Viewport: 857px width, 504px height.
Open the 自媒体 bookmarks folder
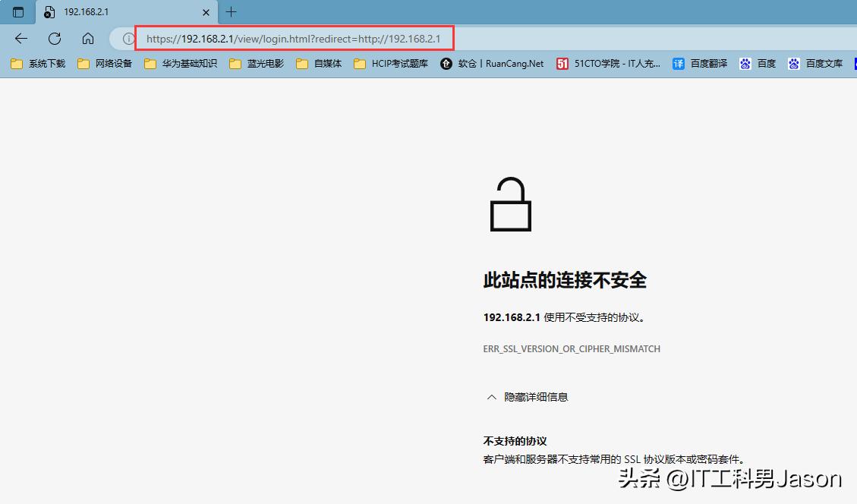pyautogui.click(x=319, y=63)
